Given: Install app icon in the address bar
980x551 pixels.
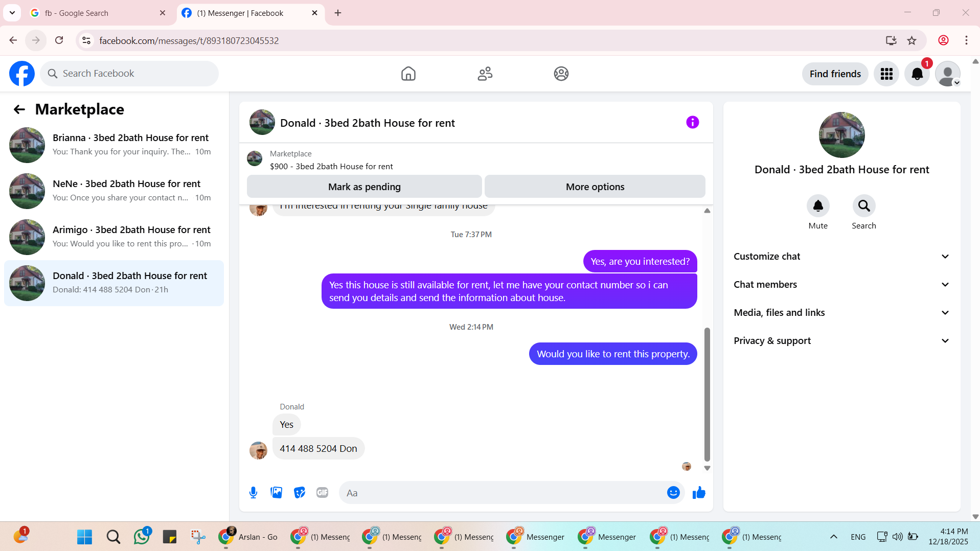Looking at the screenshot, I should (891, 40).
